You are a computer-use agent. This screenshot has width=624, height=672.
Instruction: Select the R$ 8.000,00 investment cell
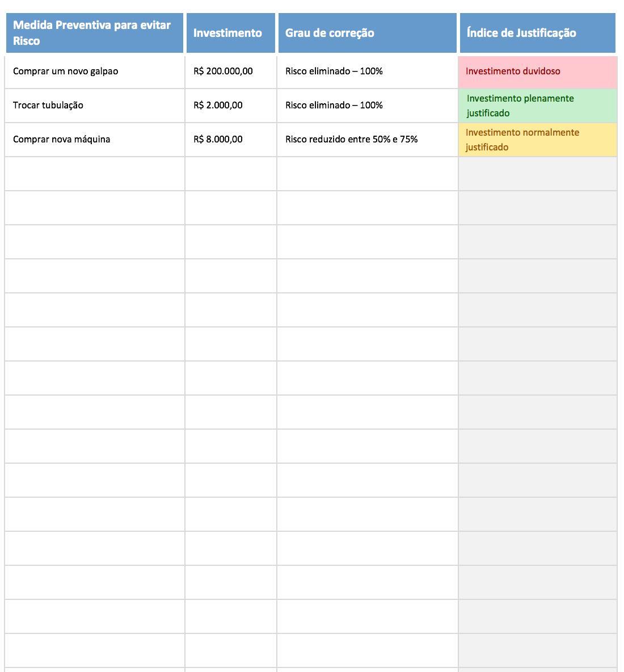(x=230, y=140)
